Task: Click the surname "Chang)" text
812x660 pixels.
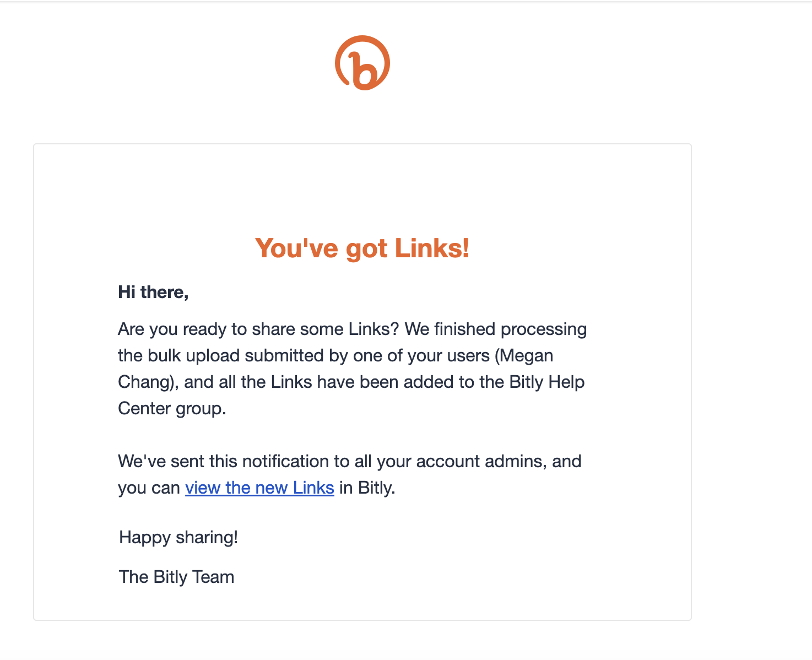Action: pyautogui.click(x=149, y=382)
